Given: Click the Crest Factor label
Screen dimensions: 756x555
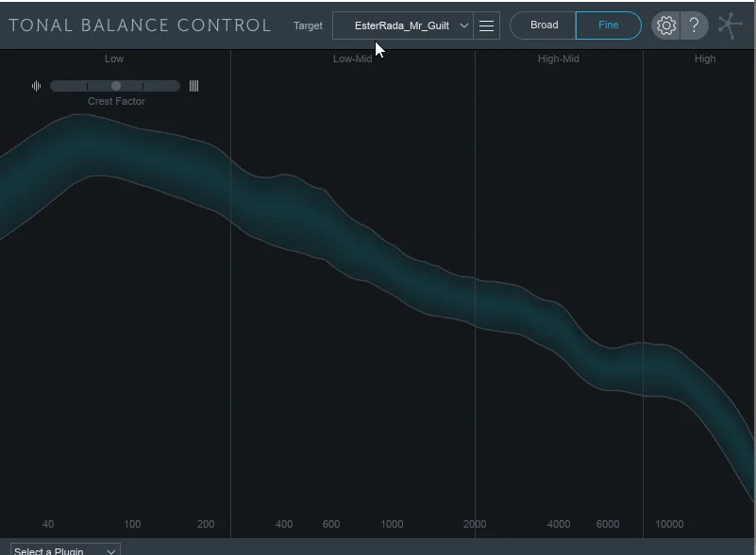Looking at the screenshot, I should (116, 101).
